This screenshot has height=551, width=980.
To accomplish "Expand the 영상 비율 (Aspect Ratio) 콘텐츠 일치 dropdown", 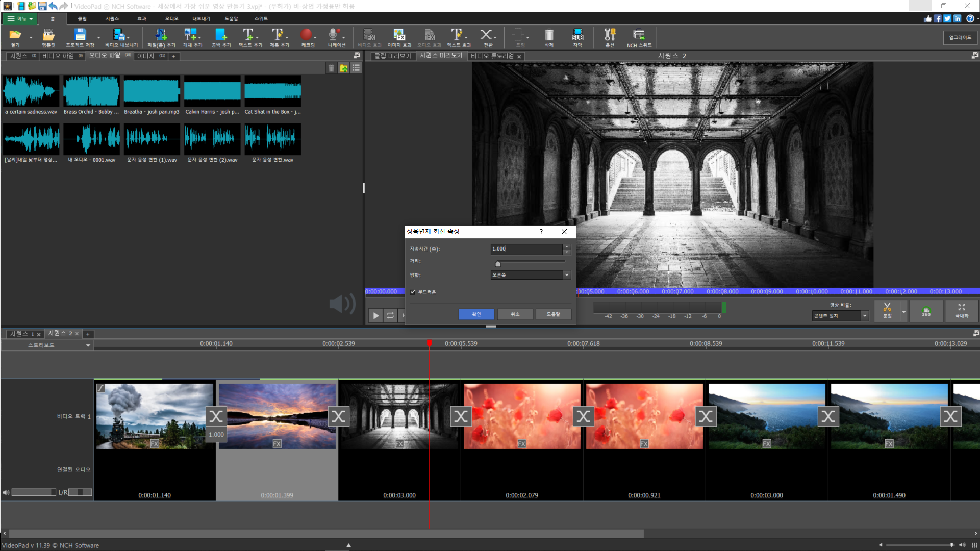I will [x=840, y=316].
